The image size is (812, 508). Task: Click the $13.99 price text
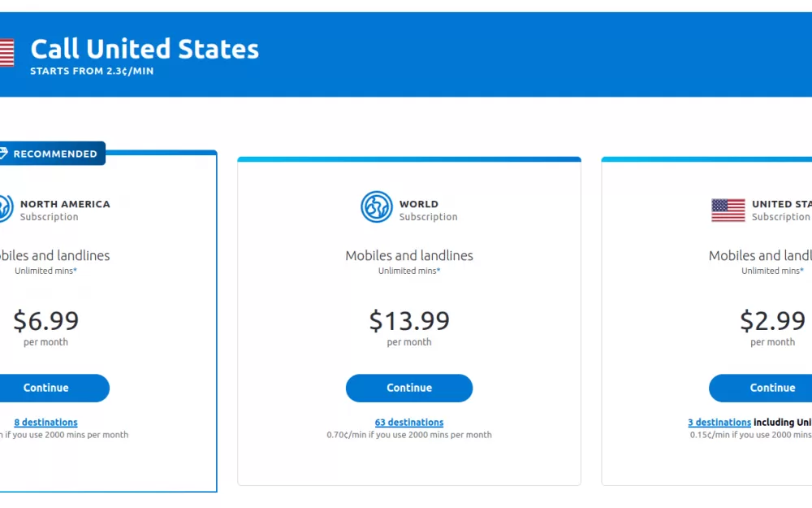pos(409,320)
